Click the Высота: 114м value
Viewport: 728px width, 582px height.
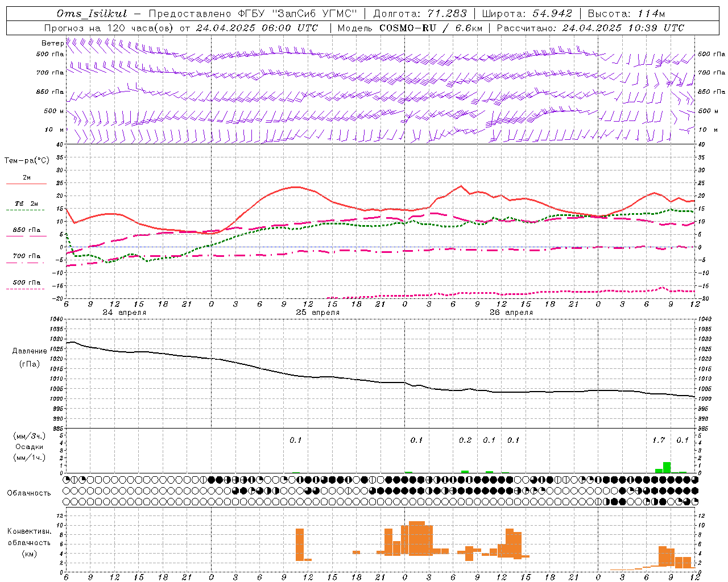pyautogui.click(x=626, y=14)
